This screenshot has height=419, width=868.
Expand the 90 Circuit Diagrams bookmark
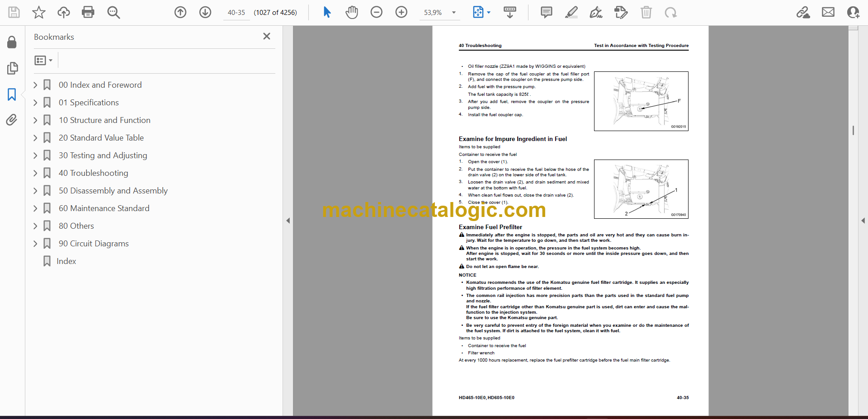(35, 244)
